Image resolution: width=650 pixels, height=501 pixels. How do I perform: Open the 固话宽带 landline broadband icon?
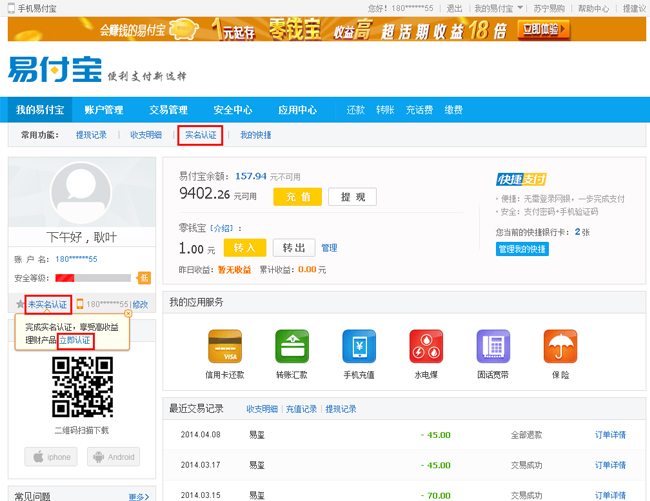click(x=493, y=346)
